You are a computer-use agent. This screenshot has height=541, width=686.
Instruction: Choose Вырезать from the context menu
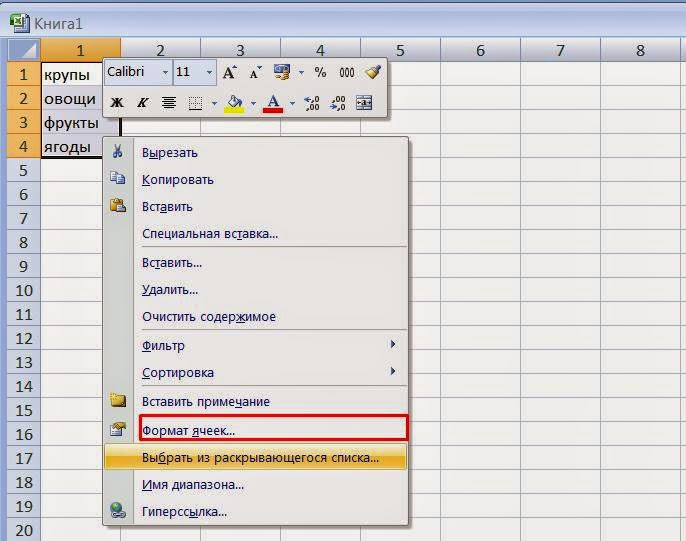(256, 153)
